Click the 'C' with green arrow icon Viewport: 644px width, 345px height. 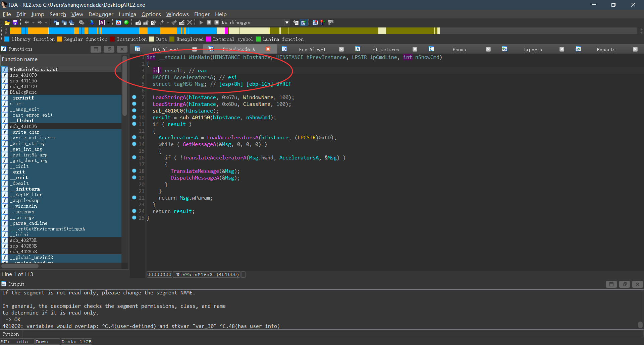(x=304, y=22)
